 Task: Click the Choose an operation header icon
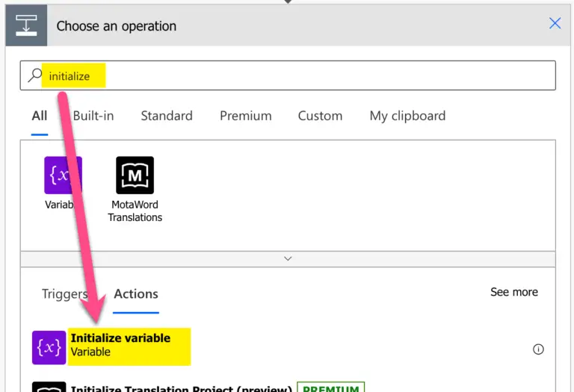pyautogui.click(x=27, y=25)
